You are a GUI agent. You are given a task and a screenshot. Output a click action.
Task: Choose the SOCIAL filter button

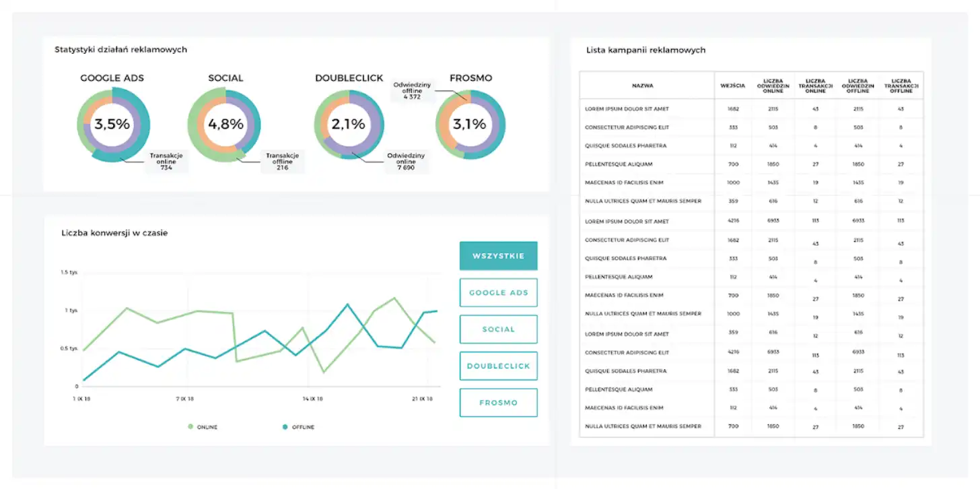499,329
